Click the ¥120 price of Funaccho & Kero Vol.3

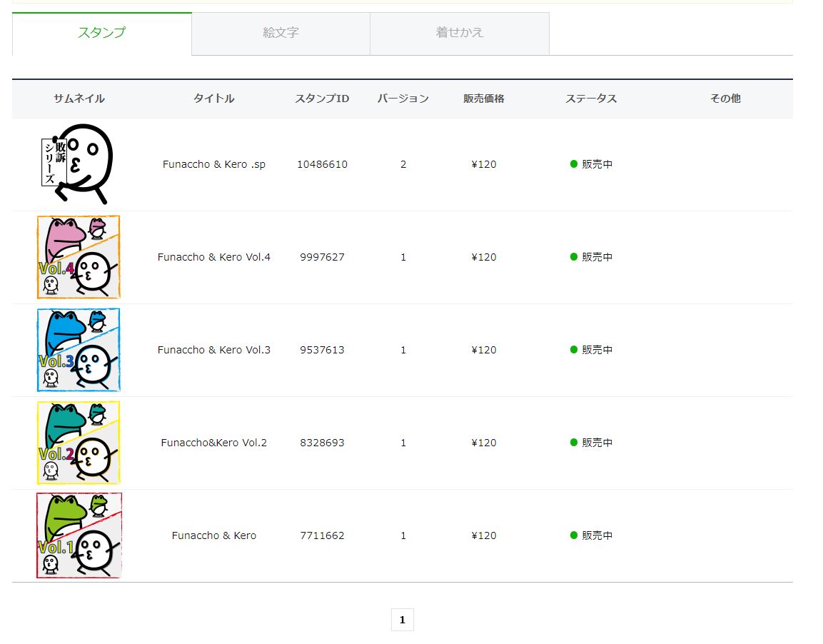coord(484,350)
